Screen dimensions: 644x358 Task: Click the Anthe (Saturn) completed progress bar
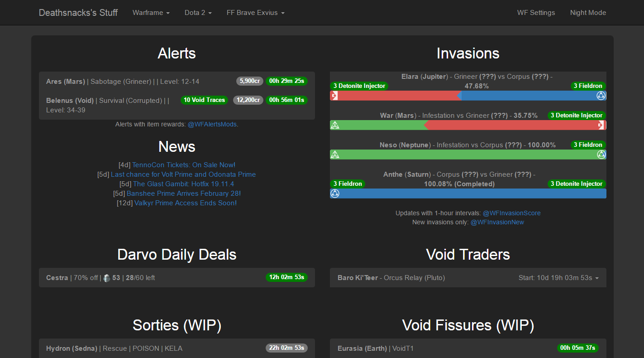pos(468,194)
